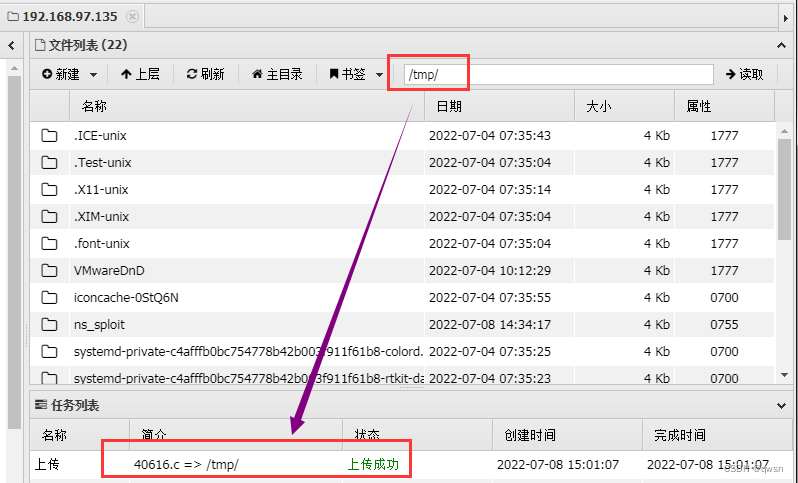Click the 读取 button

[745, 74]
